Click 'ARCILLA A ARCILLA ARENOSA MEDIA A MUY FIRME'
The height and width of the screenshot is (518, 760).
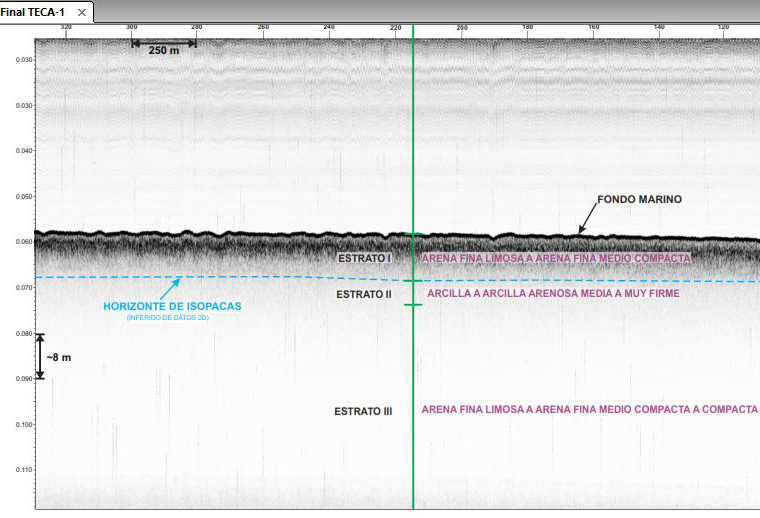pos(553,293)
